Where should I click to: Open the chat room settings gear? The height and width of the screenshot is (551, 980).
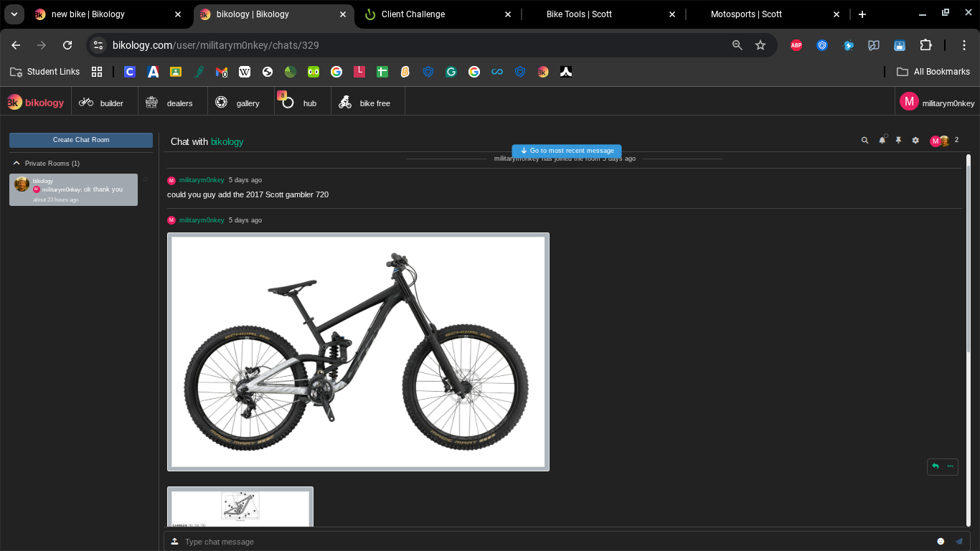[915, 140]
